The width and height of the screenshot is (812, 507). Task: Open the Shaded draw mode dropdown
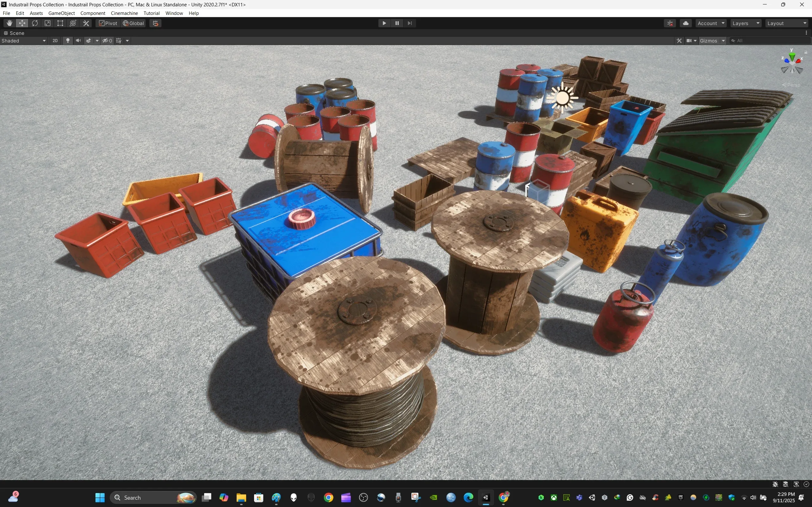(23, 40)
